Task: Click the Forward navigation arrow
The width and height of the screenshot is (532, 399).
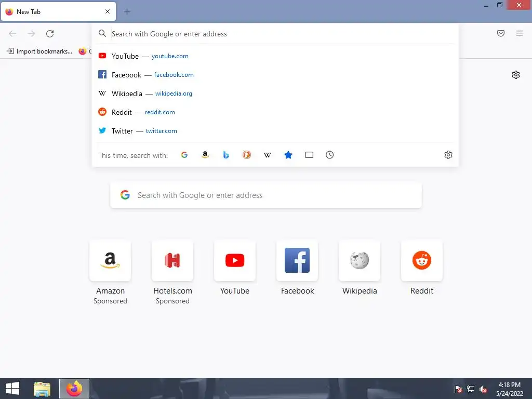Action: [31, 34]
